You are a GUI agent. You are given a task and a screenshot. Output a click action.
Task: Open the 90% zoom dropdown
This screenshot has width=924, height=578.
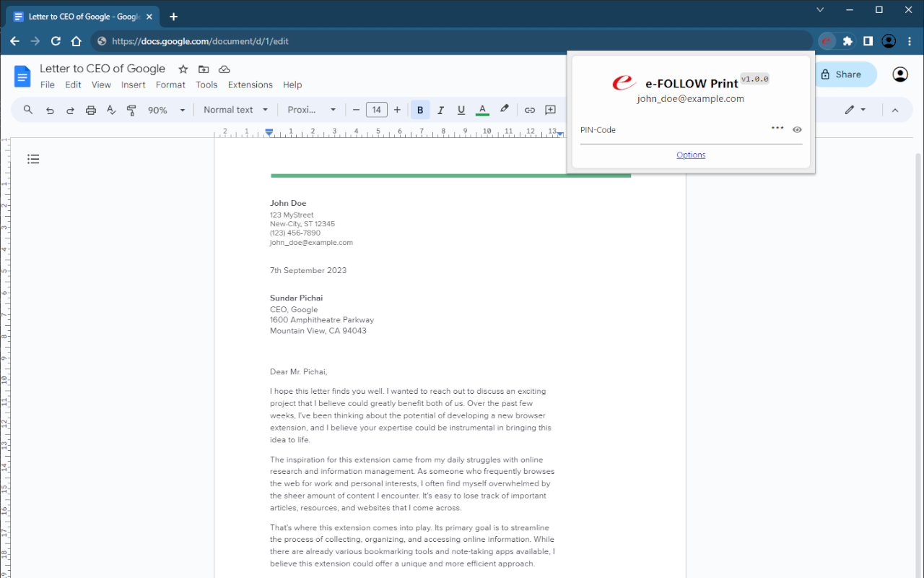pos(167,110)
